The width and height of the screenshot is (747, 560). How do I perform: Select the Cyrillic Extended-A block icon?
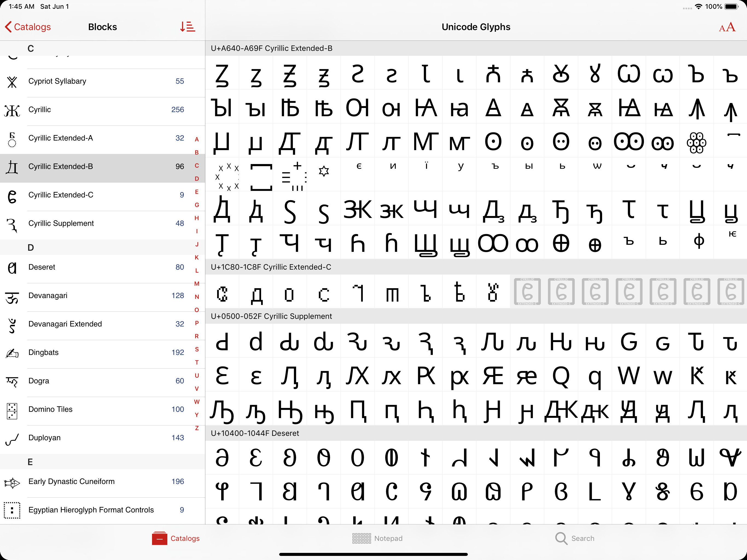12,139
